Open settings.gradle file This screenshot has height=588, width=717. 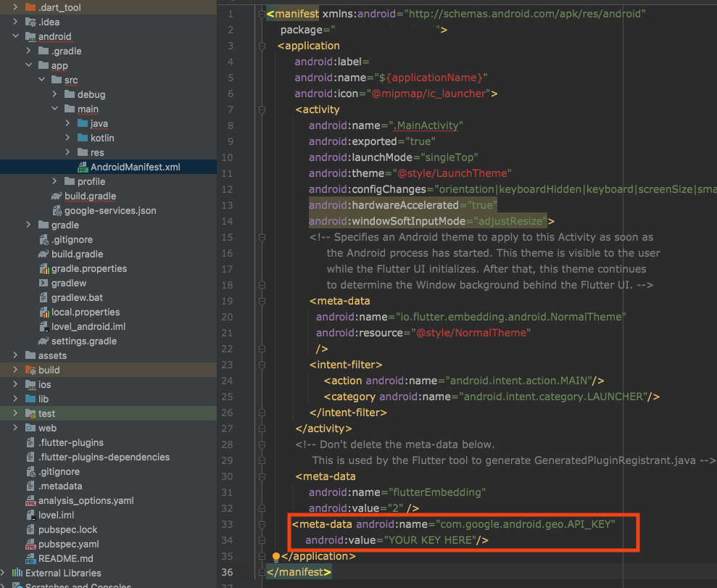click(x=83, y=341)
